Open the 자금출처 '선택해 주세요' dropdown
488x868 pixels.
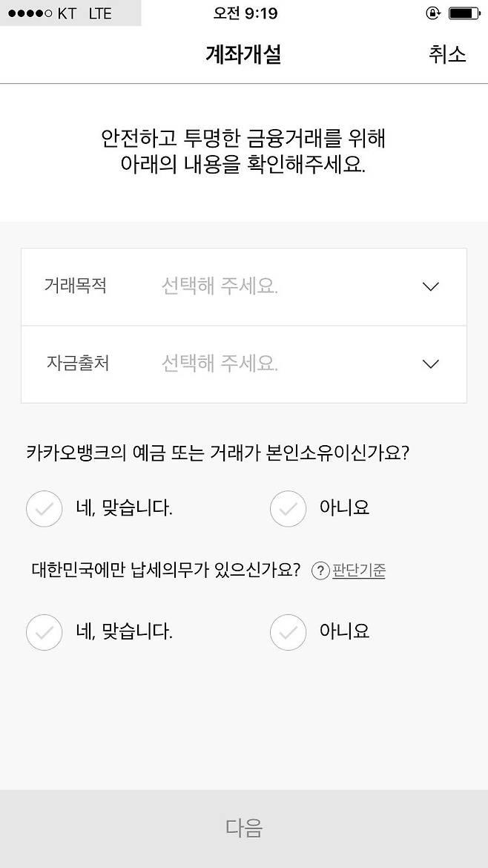click(x=220, y=364)
